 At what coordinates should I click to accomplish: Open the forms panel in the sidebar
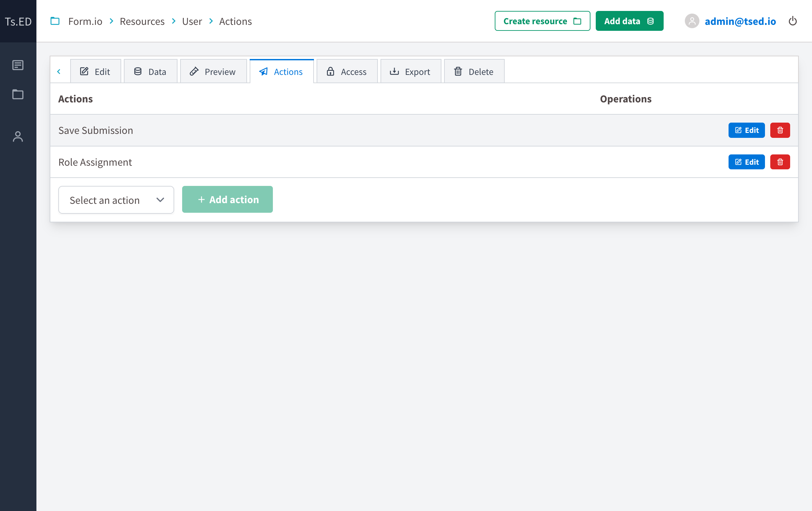[18, 65]
